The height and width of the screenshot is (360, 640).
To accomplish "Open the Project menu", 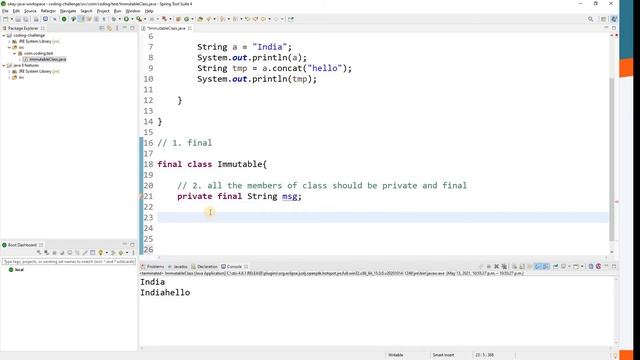I will tap(103, 11).
